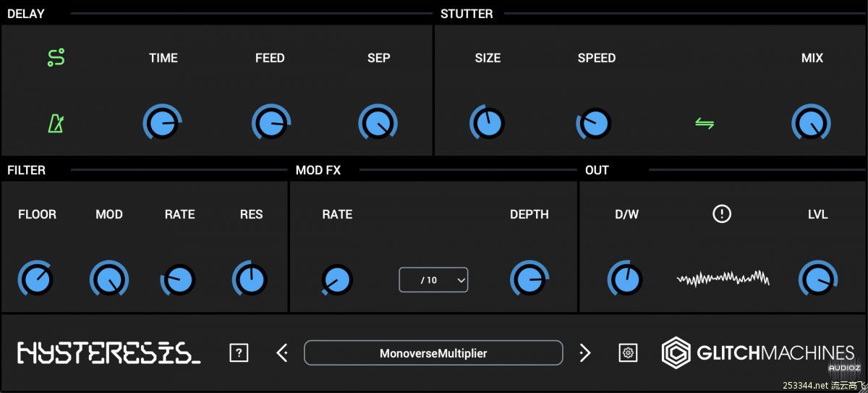Click the GLITCHMACHINES brand text
Viewport: 868px width, 393px height.
click(x=775, y=353)
